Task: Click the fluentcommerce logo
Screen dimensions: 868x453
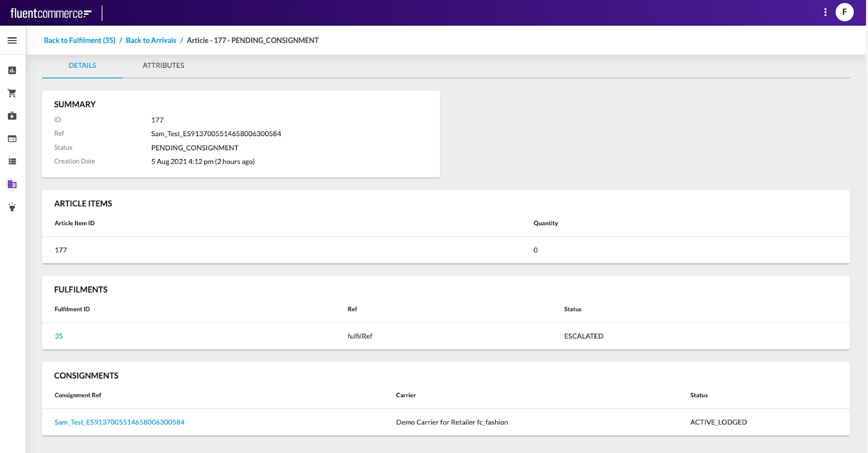Action: tap(51, 13)
